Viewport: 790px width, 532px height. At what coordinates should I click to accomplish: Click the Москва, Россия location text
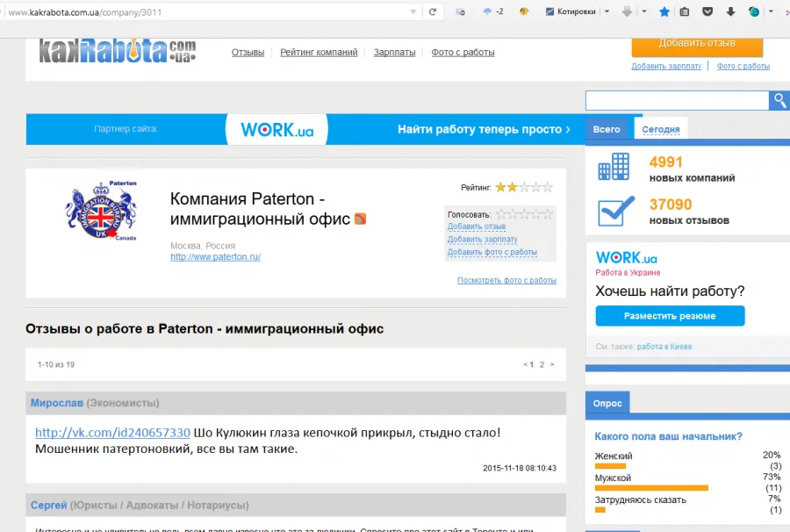pyautogui.click(x=203, y=246)
